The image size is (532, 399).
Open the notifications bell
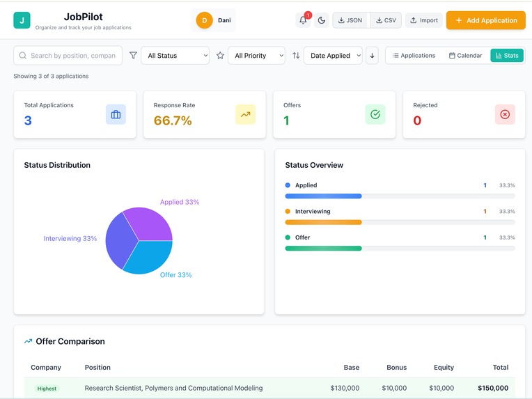coord(303,20)
